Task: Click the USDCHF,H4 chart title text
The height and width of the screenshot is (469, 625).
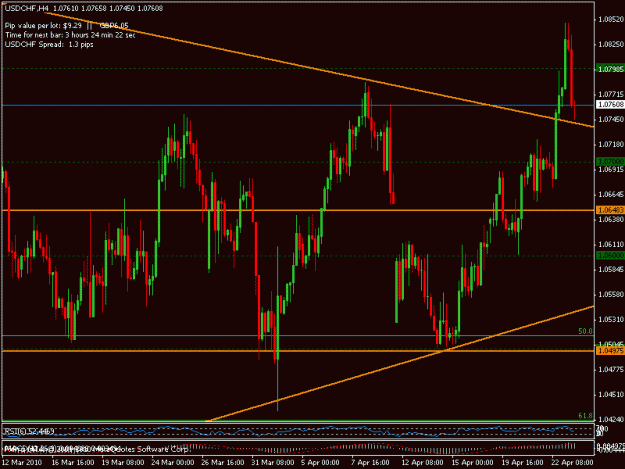Action: pyautogui.click(x=27, y=8)
